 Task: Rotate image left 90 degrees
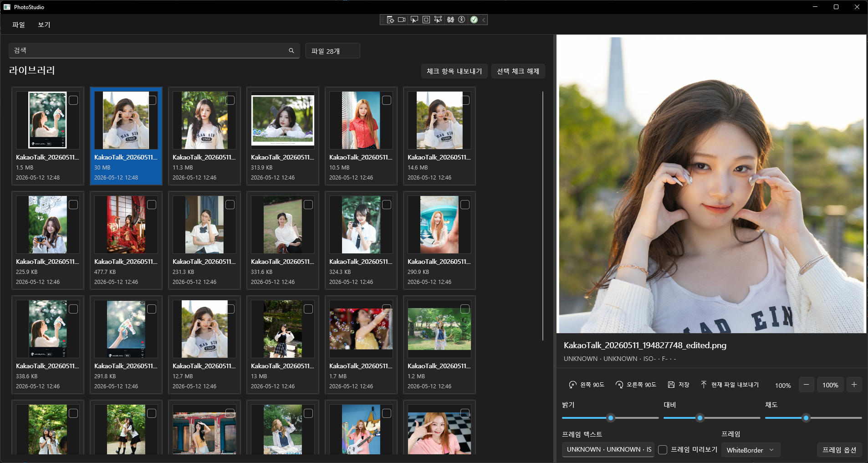click(587, 385)
